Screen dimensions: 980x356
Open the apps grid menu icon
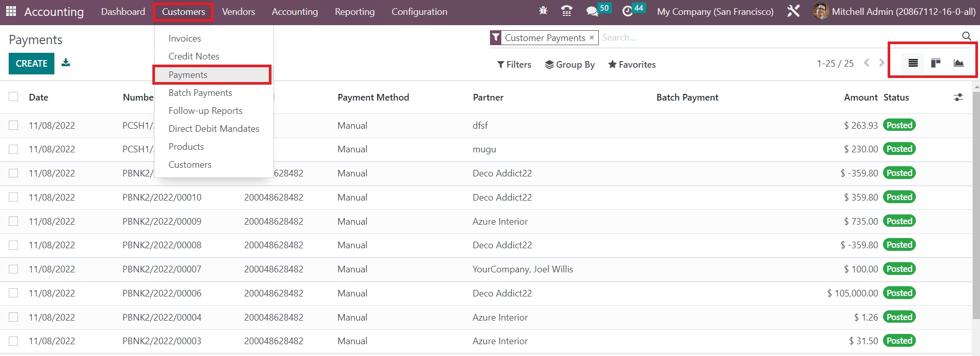(11, 11)
